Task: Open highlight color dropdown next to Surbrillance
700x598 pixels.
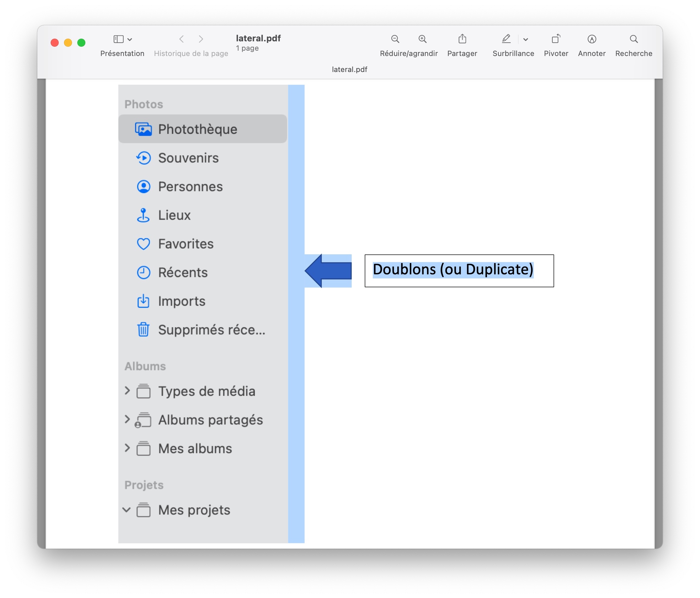Action: pos(525,40)
